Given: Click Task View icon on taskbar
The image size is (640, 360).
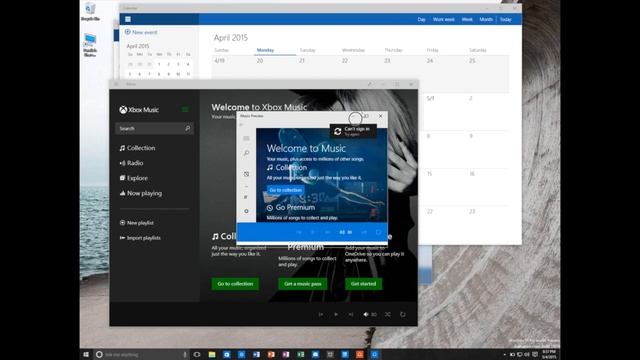Looking at the screenshot, I should point(197,354).
